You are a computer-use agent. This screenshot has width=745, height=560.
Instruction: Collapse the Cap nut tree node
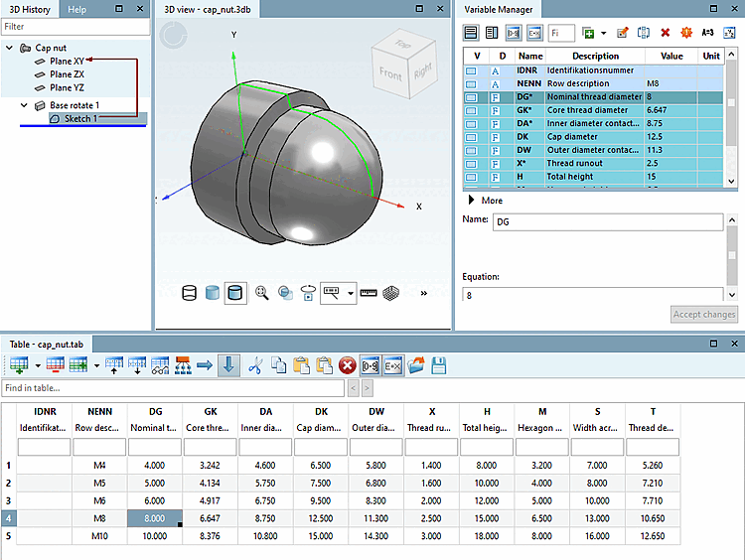(11, 48)
